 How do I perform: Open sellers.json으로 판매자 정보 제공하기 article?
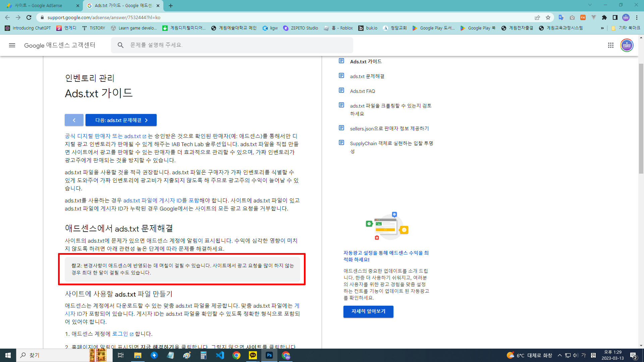click(389, 129)
